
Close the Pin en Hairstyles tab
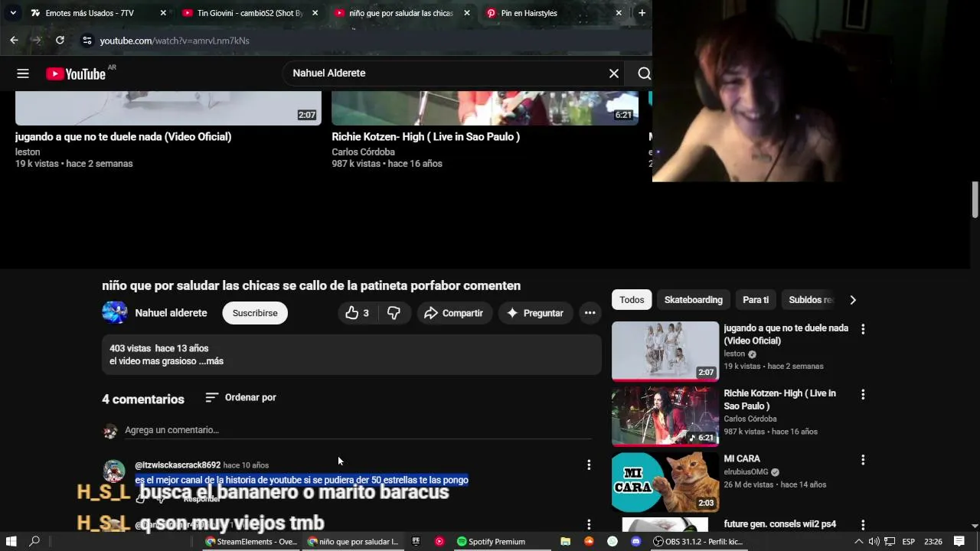point(619,13)
